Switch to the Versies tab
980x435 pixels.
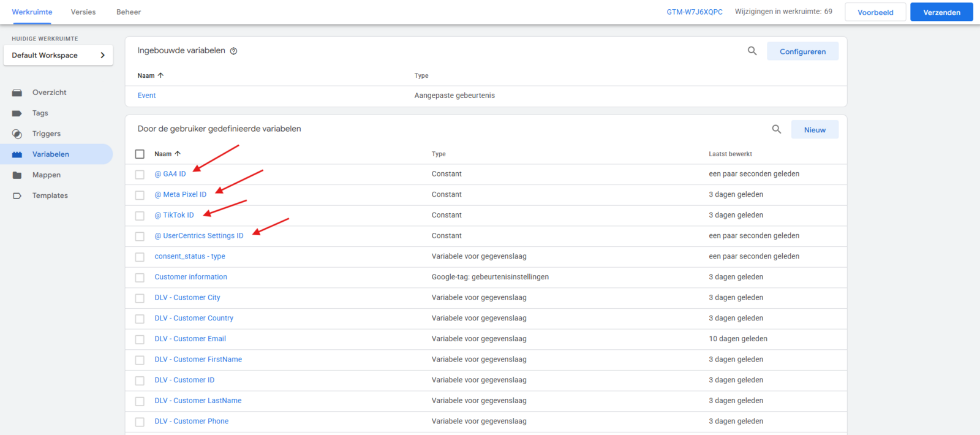(83, 12)
